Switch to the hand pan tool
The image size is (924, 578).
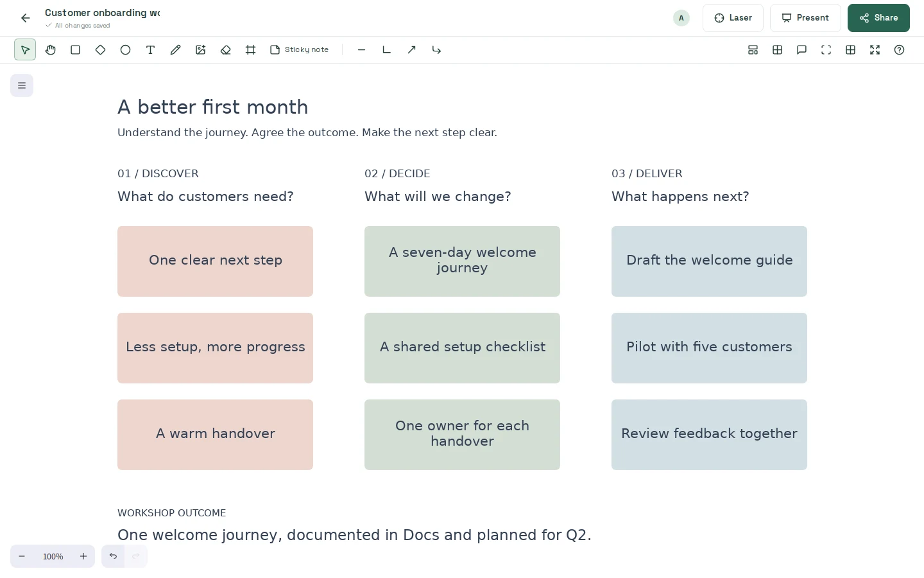pos(50,49)
